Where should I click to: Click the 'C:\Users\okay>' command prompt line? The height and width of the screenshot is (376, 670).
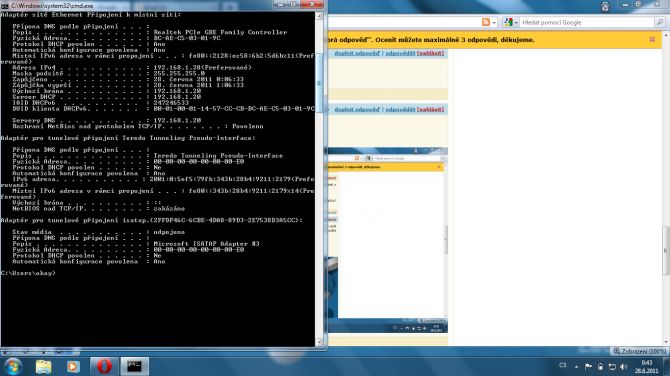28,273
